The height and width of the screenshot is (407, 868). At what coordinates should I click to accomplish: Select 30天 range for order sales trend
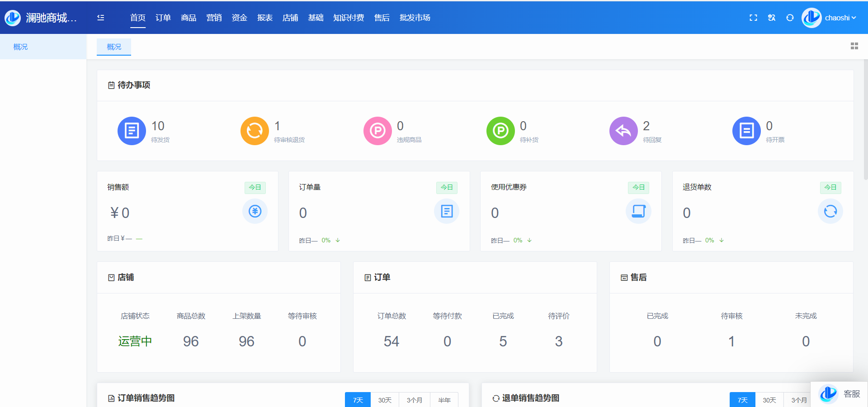point(385,400)
